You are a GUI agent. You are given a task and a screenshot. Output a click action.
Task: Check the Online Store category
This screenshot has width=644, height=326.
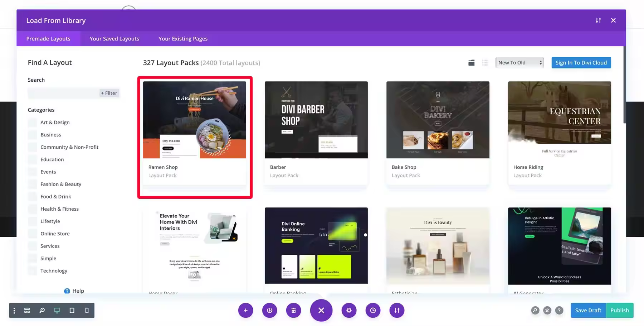33,234
